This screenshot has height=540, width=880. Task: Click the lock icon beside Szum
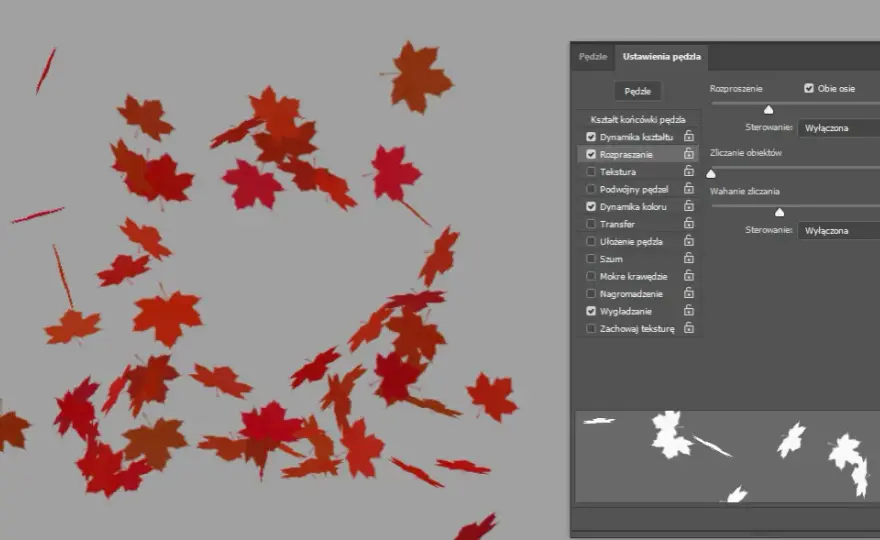click(689, 258)
